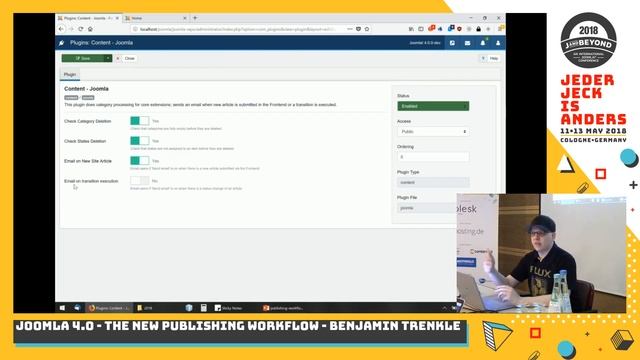Select the Plugins: Content - Joomla browser tab
The width and height of the screenshot is (640, 360).
[89, 18]
